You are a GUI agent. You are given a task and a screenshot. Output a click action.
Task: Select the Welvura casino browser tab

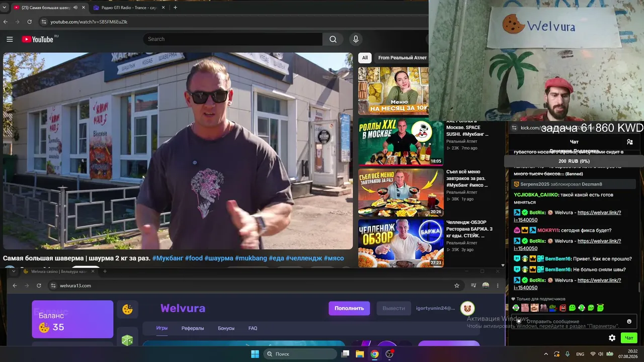point(59,271)
